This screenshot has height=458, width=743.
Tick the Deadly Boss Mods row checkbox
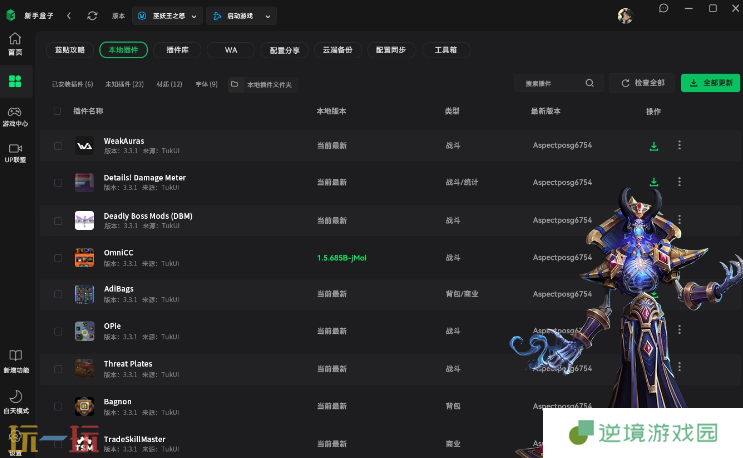[58, 221]
